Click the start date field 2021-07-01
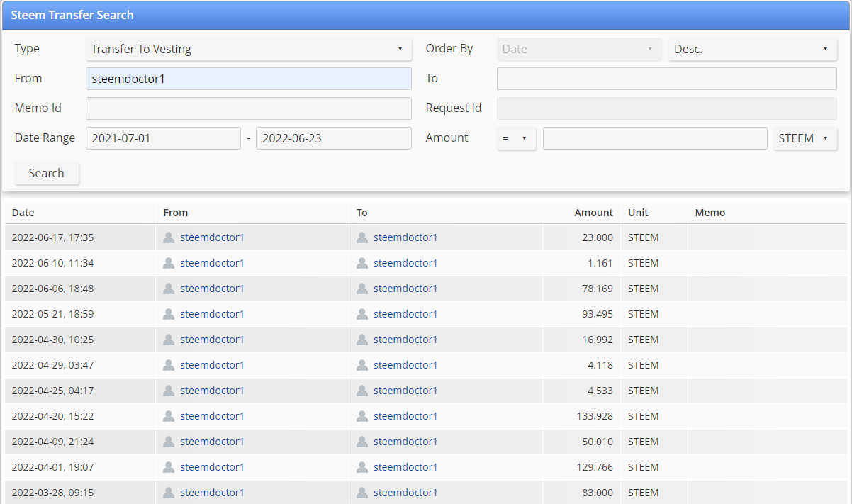The image size is (852, 504). tap(163, 138)
